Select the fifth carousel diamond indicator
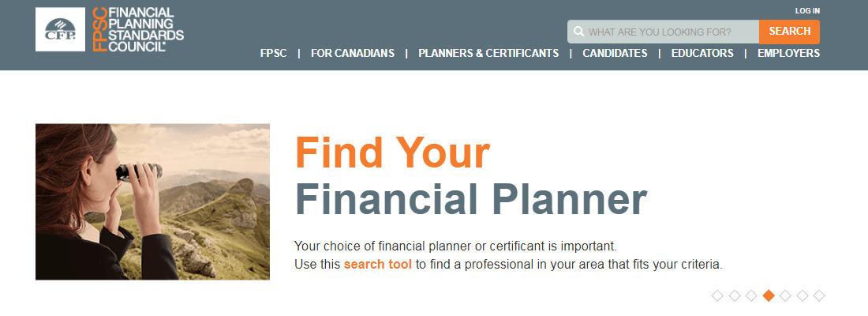 [x=785, y=295]
